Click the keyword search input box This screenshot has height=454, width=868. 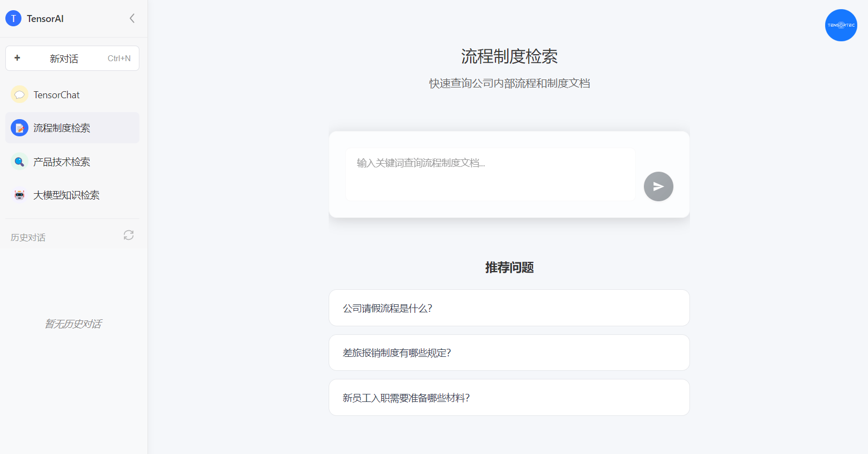[490, 174]
